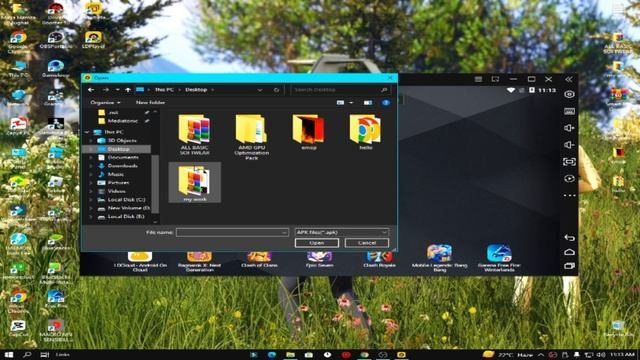Expand the Downloads tree node
The width and height of the screenshot is (640, 360).
tap(91, 166)
